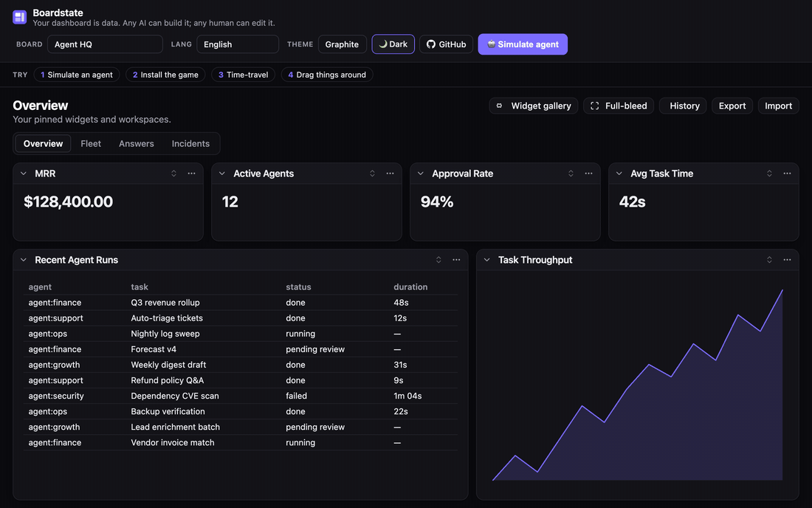Open Avg Task Time more-options menu

787,174
